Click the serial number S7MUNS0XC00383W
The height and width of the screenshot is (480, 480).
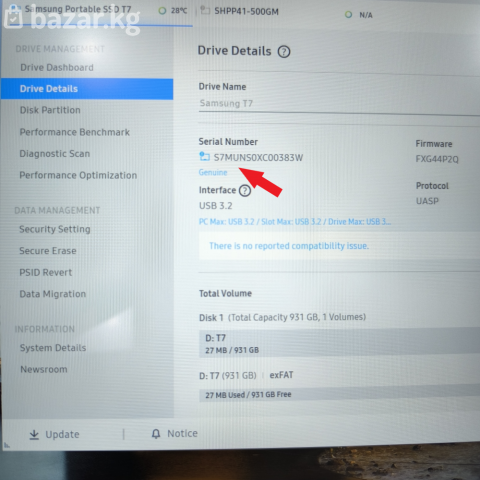(258, 157)
